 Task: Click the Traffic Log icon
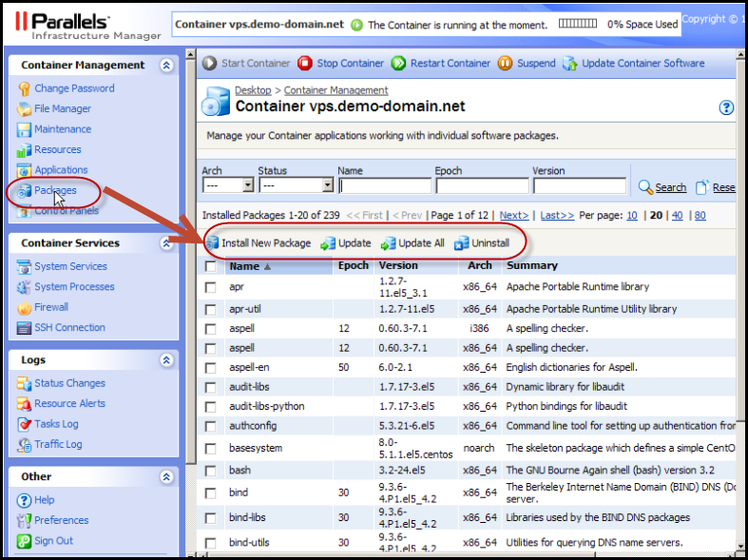click(24, 445)
